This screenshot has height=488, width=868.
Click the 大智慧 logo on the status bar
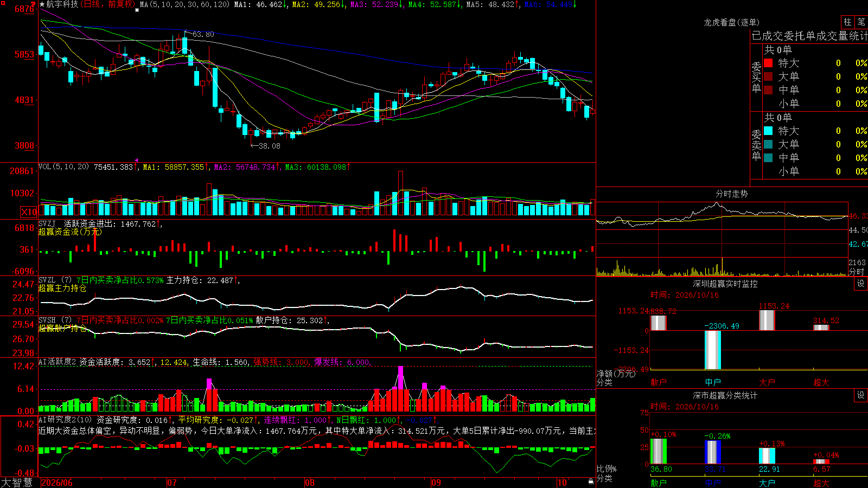(17, 483)
